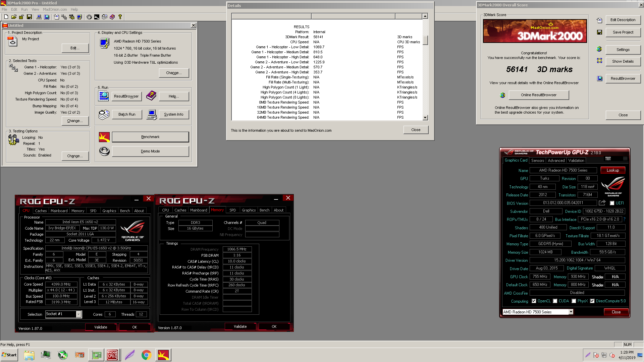Open the GPU selection dropdown in GPU-Z
The height and width of the screenshot is (362, 644).
(571, 312)
